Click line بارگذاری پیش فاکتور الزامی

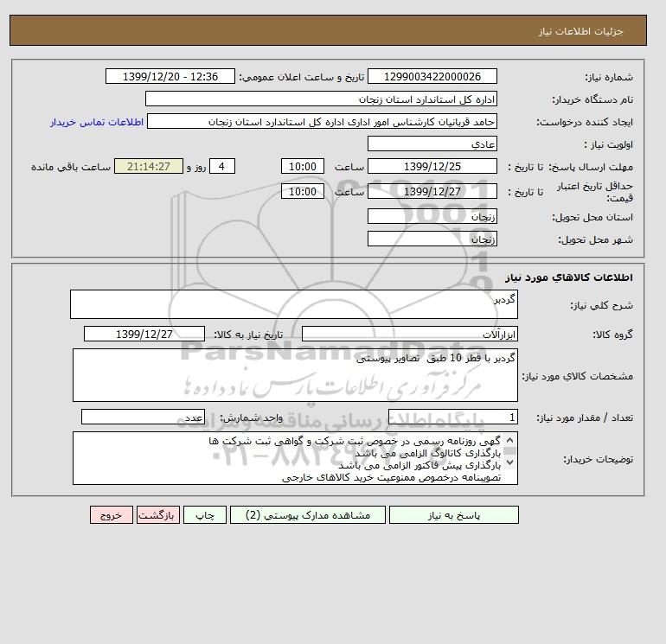tap(419, 465)
